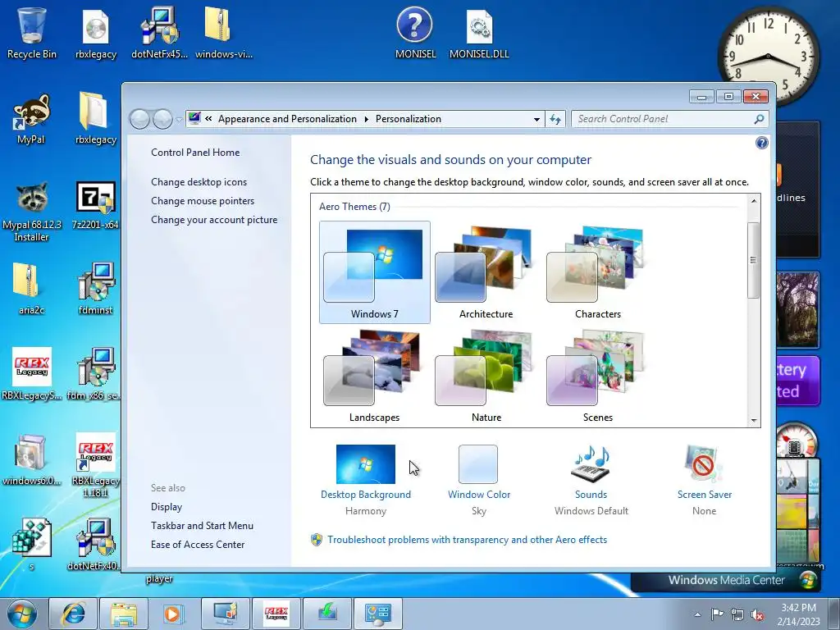Apply the Characters theme
This screenshot has height=630, width=840.
[x=597, y=272]
